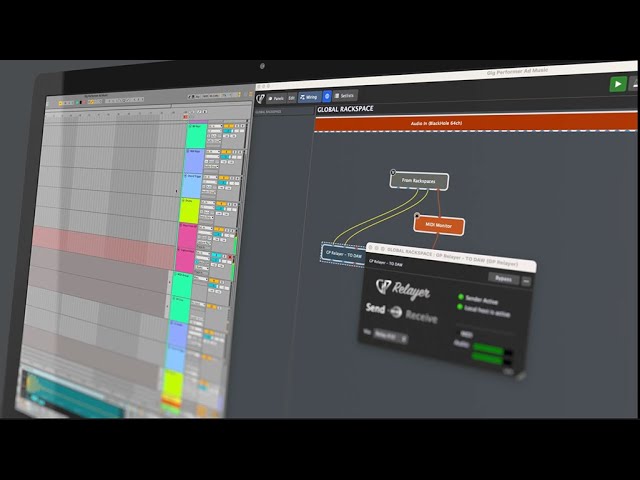This screenshot has width=640, height=480.
Task: Click the blue round global rackspace icon
Action: (x=327, y=96)
